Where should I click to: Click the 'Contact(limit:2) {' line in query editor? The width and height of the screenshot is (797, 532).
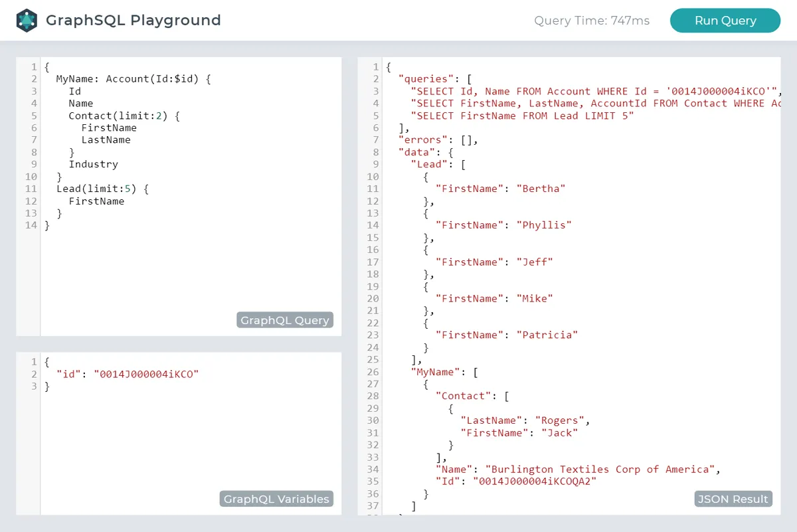(124, 116)
